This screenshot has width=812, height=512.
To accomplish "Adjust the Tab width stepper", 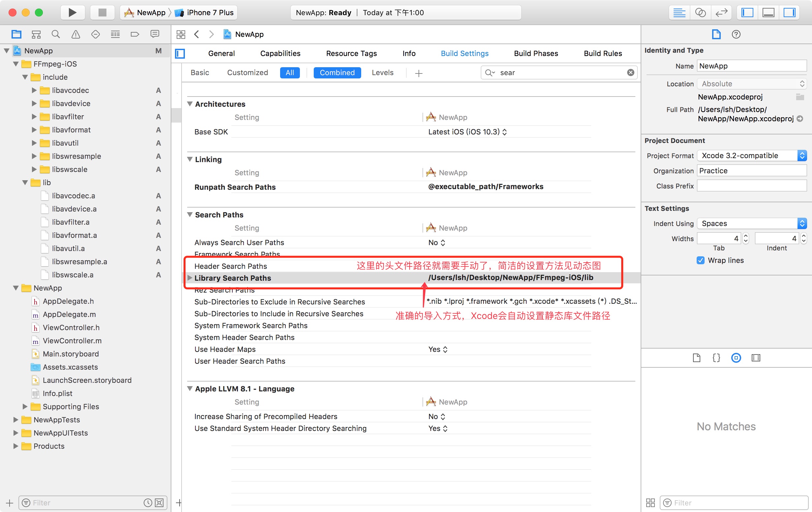I will pos(745,238).
